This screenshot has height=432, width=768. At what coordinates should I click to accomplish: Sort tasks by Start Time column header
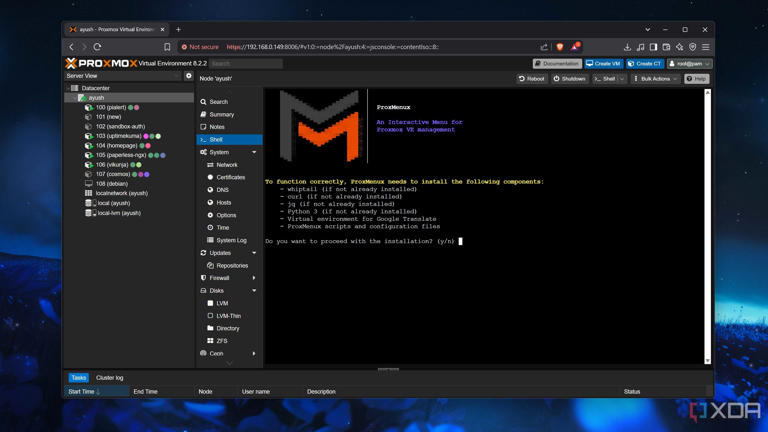(x=83, y=392)
